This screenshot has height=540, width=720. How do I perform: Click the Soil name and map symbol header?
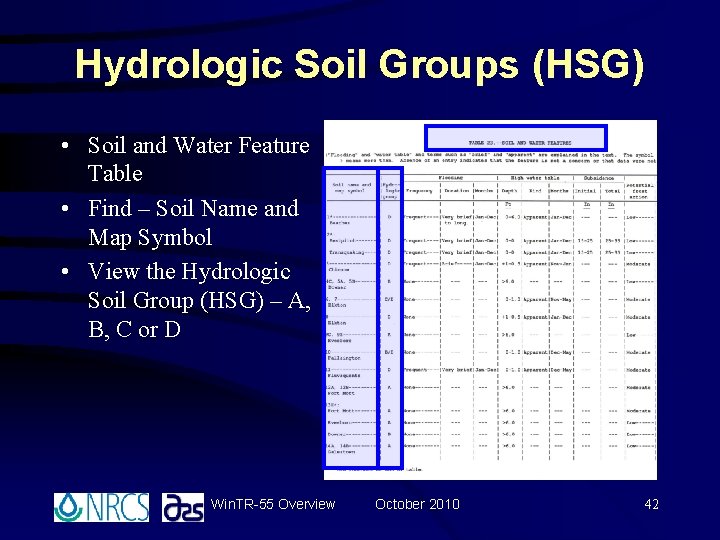[351, 188]
